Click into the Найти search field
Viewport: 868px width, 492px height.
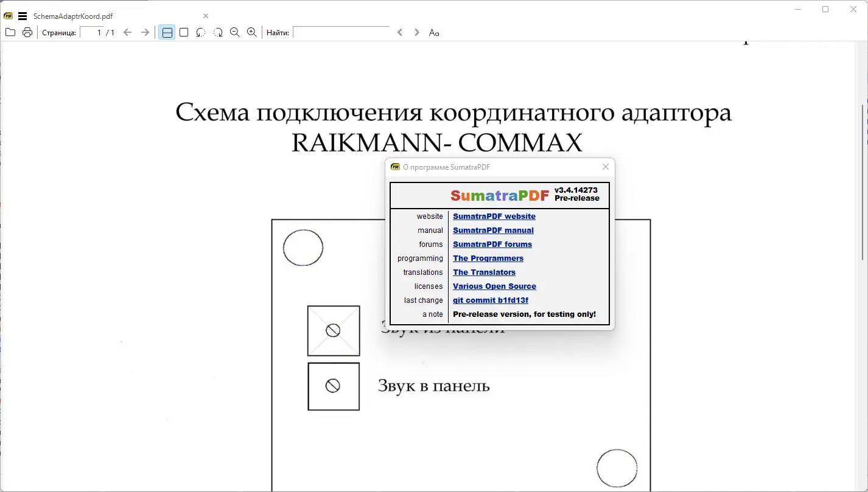(341, 32)
